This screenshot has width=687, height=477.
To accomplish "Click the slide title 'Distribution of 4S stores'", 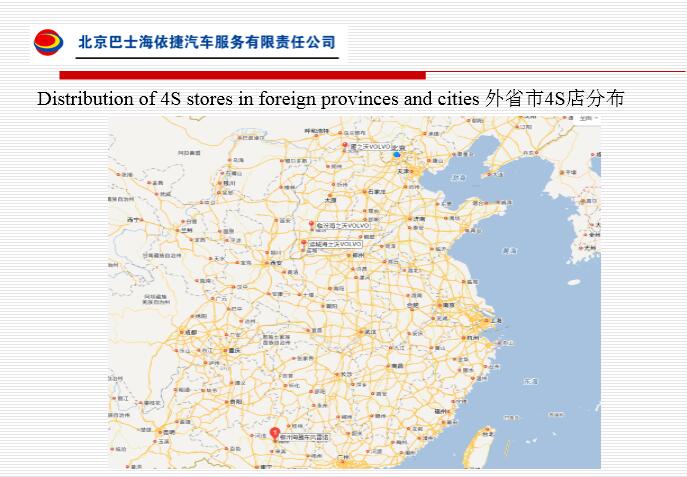I will (258, 99).
